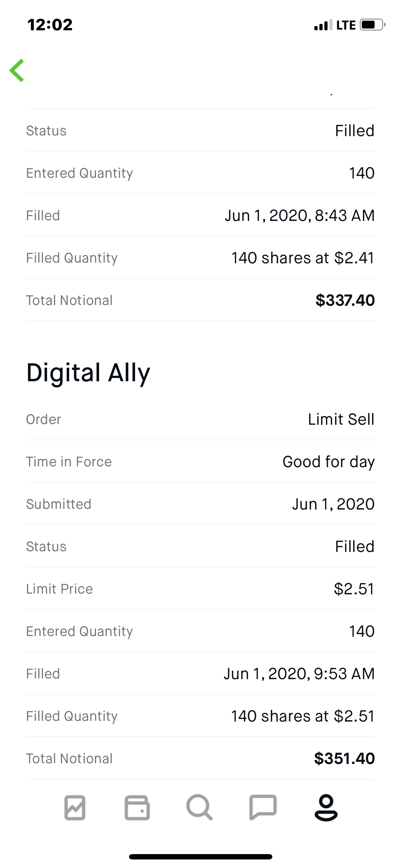
Task: Tap the 12:02 clock in status bar
Action: point(50,25)
